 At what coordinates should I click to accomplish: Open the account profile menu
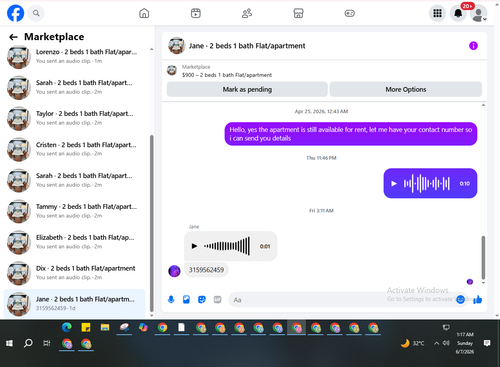478,14
